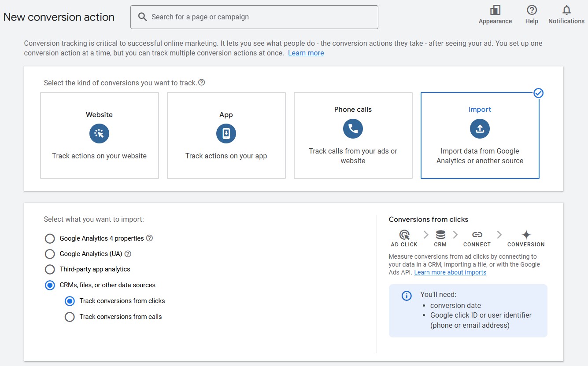Click help icon next to Google Analytics (UA)

(128, 254)
